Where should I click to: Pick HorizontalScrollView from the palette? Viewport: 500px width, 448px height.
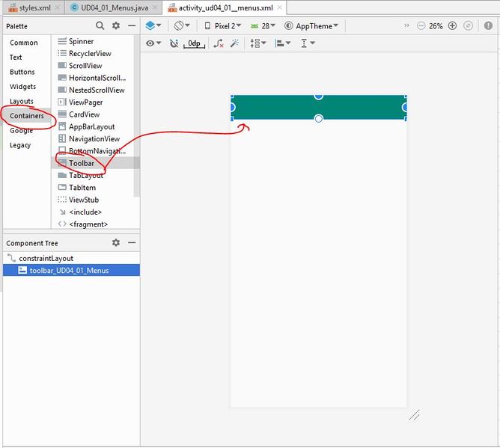[92, 78]
